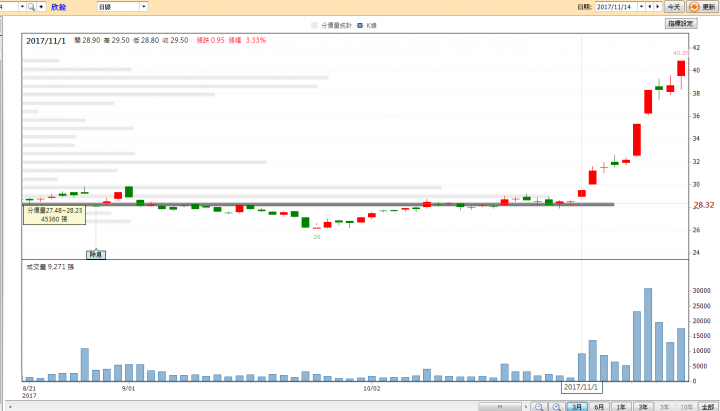The height and width of the screenshot is (411, 720).
Task: Toggle the K線 legend item
Action: pos(367,25)
